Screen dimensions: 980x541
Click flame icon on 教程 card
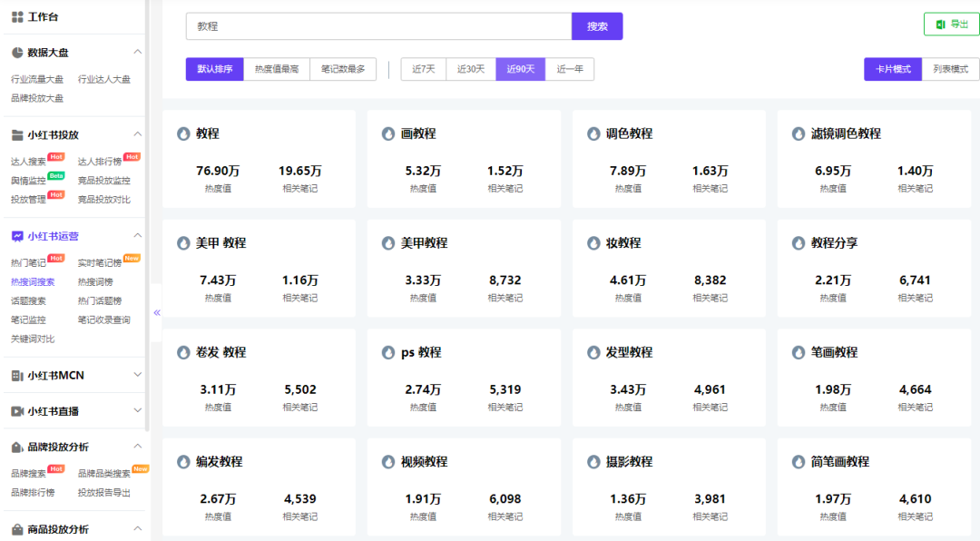point(183,133)
